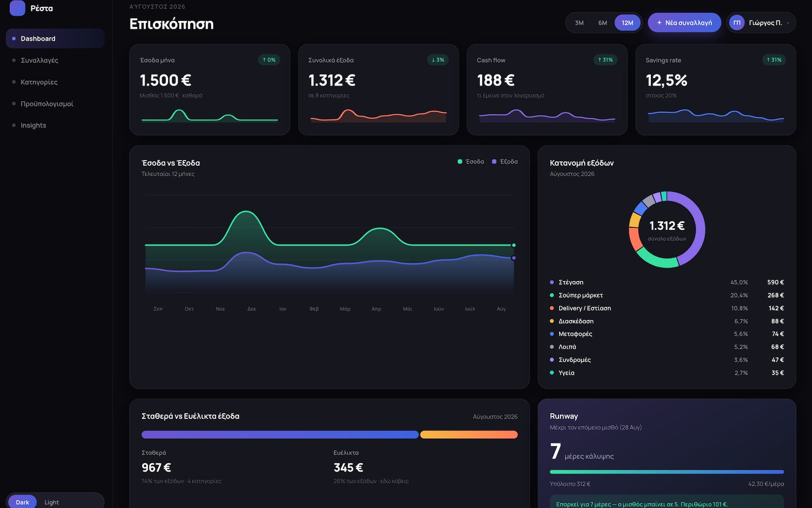Open Κατηγορίες in the sidebar
Image resolution: width=812 pixels, height=508 pixels.
(55, 82)
